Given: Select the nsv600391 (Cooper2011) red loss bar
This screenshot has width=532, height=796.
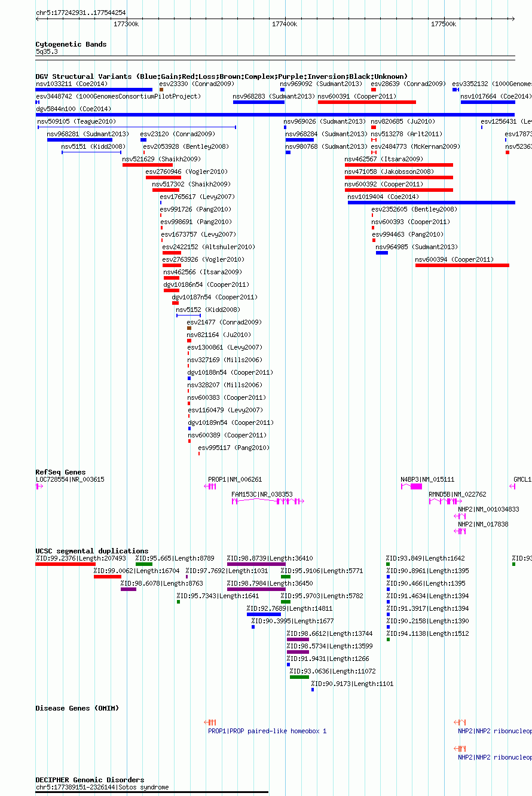Looking at the screenshot, I should click(x=367, y=102).
